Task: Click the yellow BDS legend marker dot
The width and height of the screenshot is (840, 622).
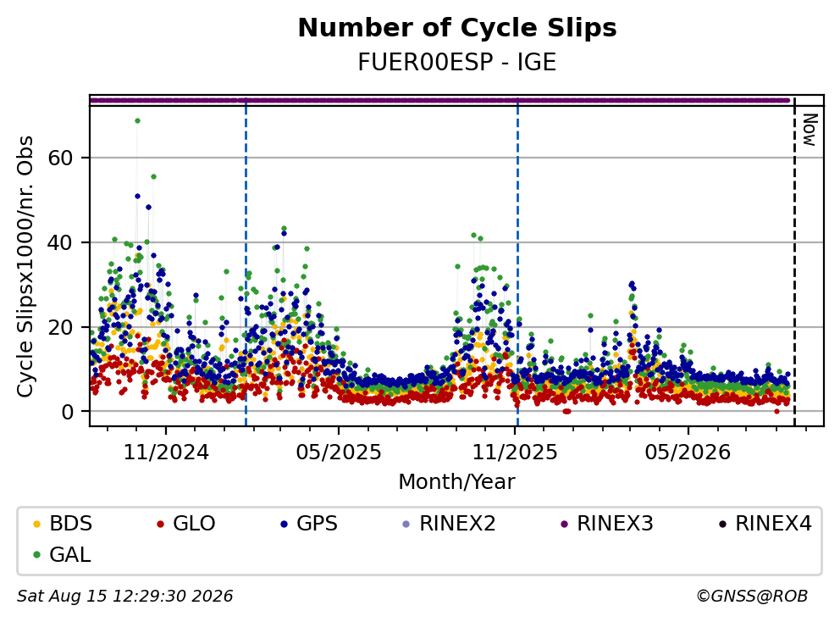Action: coord(37,524)
